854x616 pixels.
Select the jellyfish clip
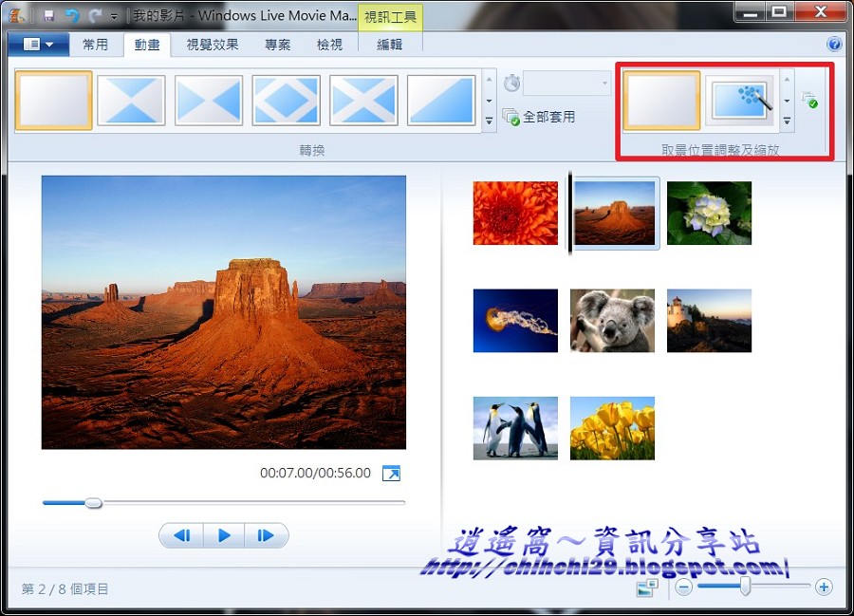coord(515,320)
